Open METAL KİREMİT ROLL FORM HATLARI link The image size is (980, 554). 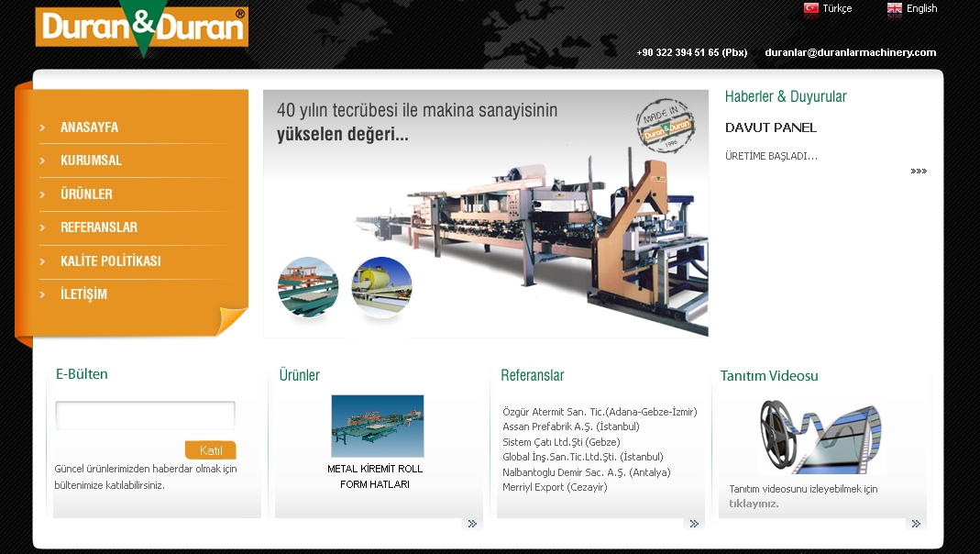pyautogui.click(x=375, y=476)
